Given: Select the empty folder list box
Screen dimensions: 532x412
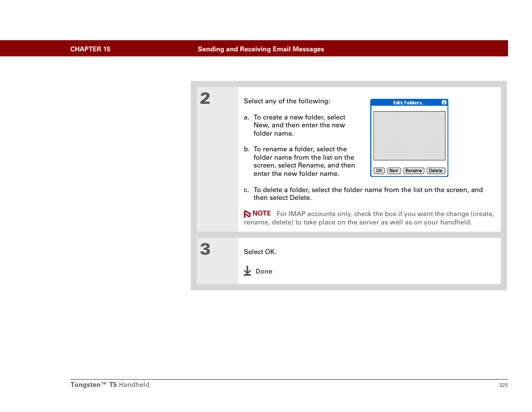Looking at the screenshot, I should 409,136.
